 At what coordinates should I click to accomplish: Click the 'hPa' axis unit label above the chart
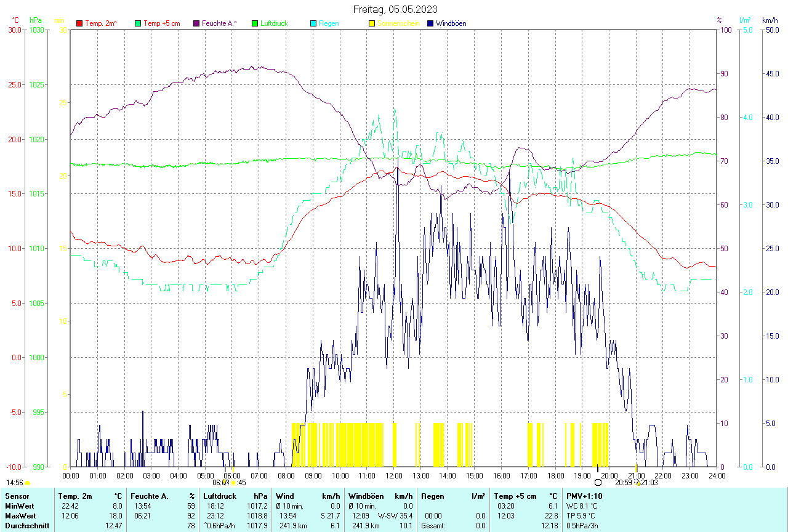[x=36, y=20]
